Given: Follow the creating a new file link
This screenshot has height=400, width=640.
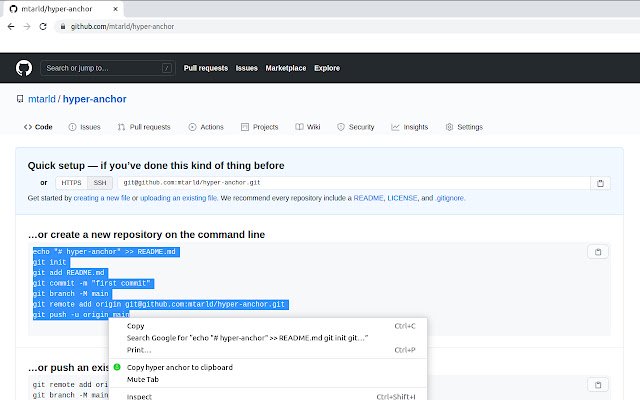Looking at the screenshot, I should (x=102, y=198).
